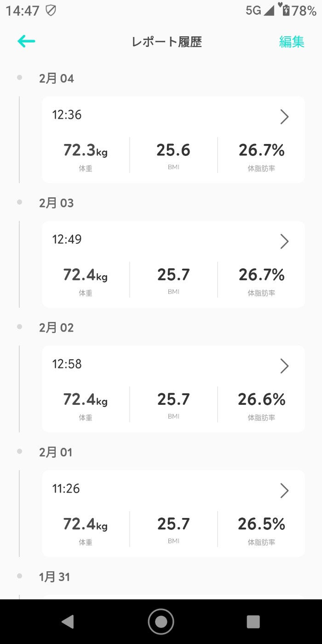Tap the battery icon in status bar
Image resolution: width=322 pixels, height=644 pixels.
pyautogui.click(x=286, y=11)
